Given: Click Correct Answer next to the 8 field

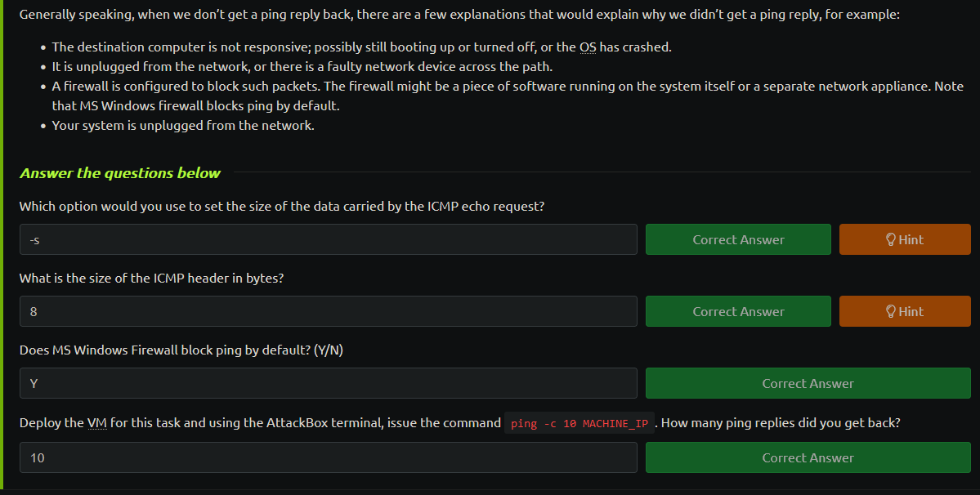Looking at the screenshot, I should [x=738, y=311].
